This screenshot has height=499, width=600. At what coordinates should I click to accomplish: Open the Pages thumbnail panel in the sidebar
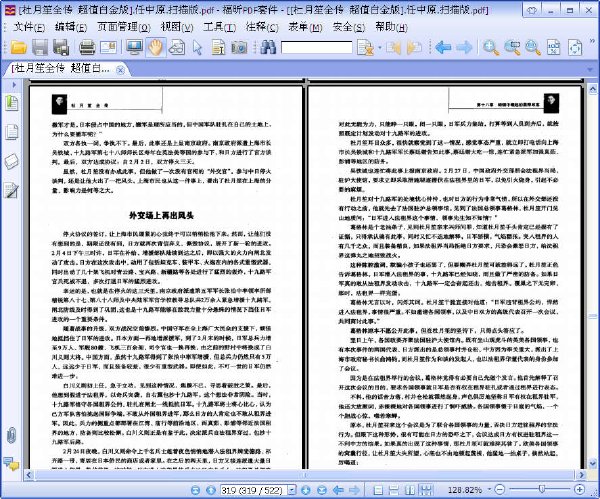pyautogui.click(x=11, y=132)
